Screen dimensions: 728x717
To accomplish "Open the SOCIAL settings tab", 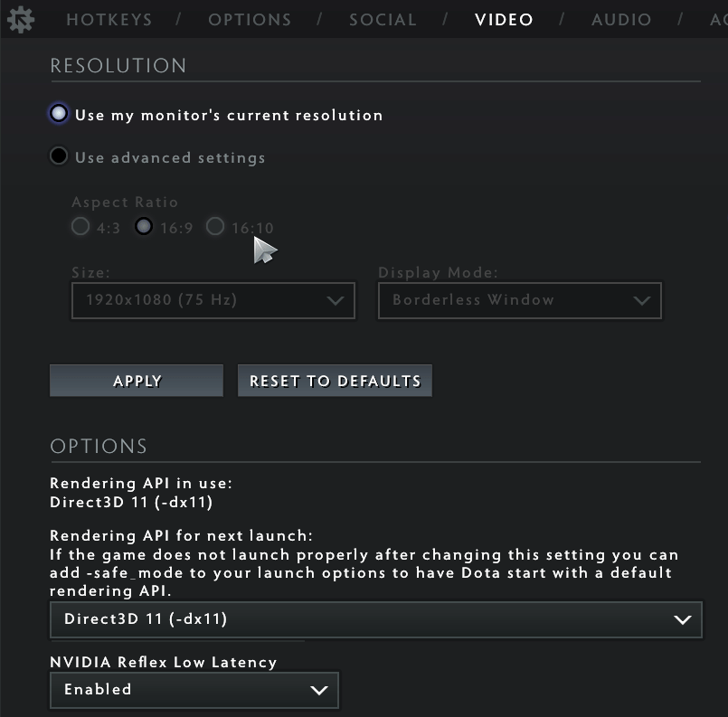I will [383, 19].
